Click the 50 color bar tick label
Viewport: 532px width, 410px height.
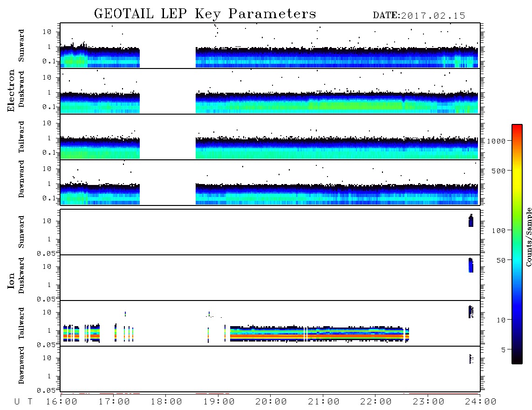pos(501,260)
